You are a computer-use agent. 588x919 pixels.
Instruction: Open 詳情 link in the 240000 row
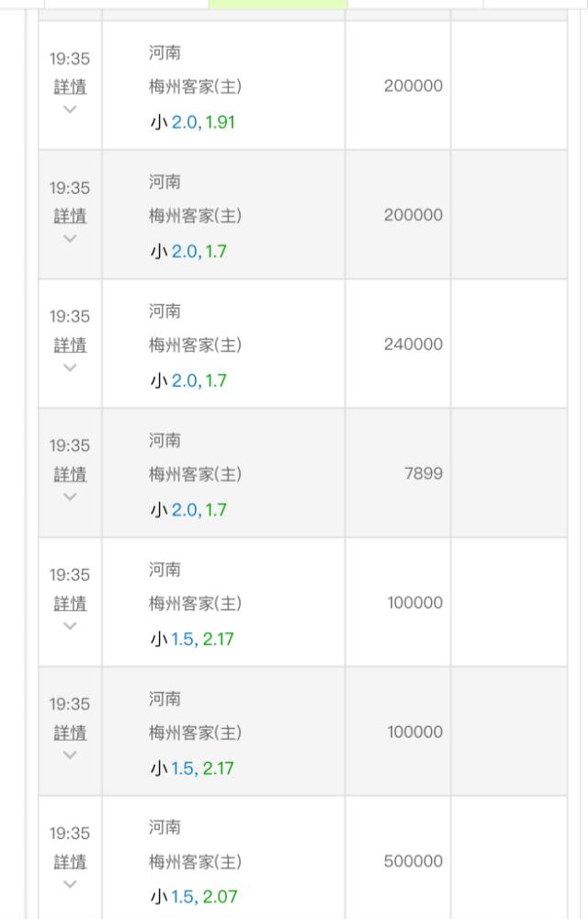[70, 345]
